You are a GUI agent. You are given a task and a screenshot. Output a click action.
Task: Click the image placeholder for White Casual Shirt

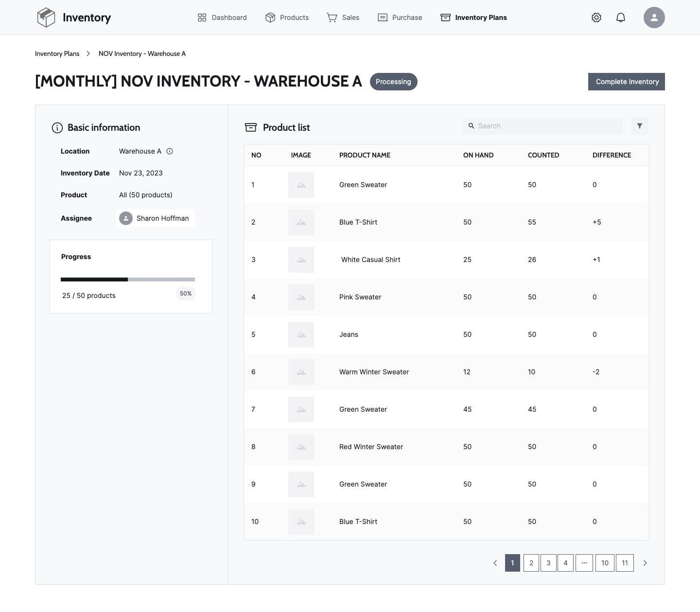click(x=301, y=260)
